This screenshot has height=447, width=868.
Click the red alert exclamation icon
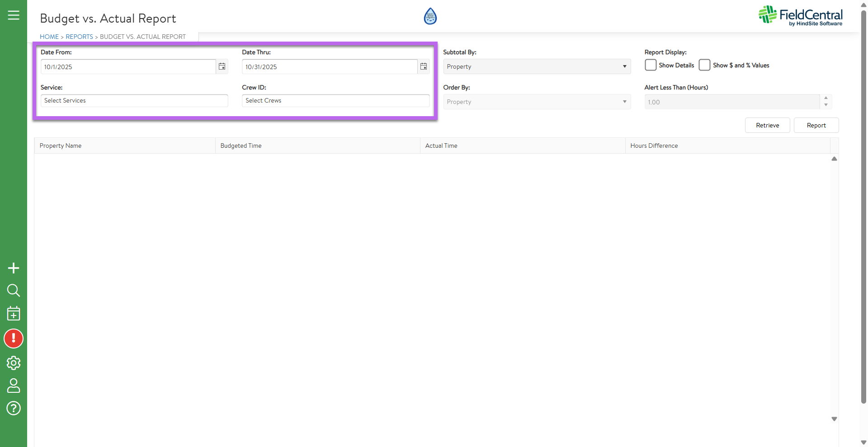tap(14, 339)
